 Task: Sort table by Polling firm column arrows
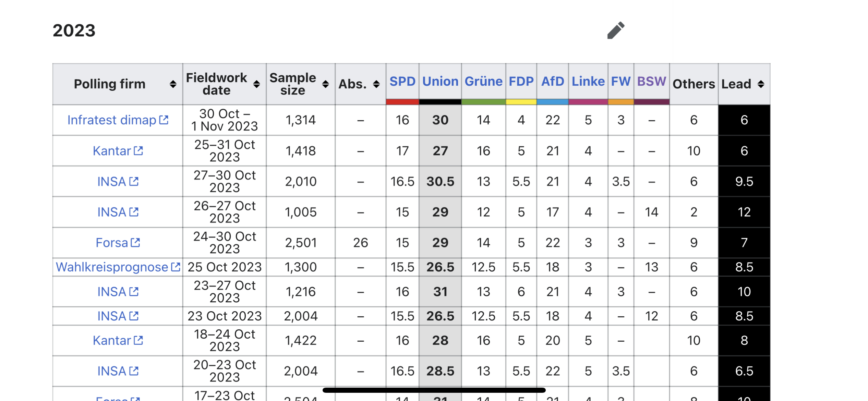(173, 84)
